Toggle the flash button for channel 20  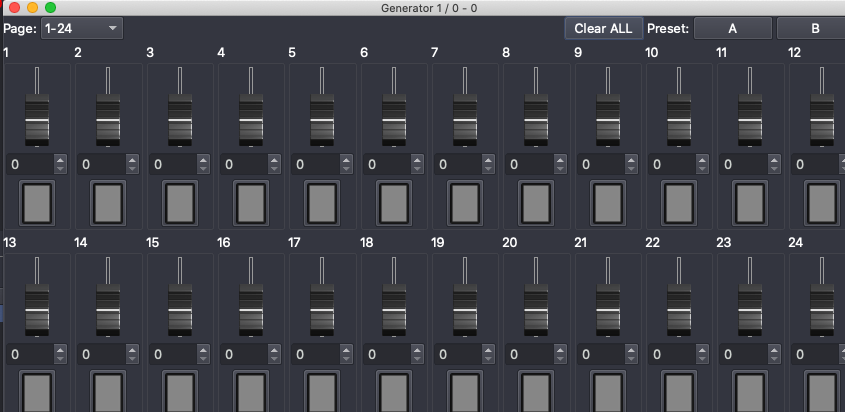point(536,391)
